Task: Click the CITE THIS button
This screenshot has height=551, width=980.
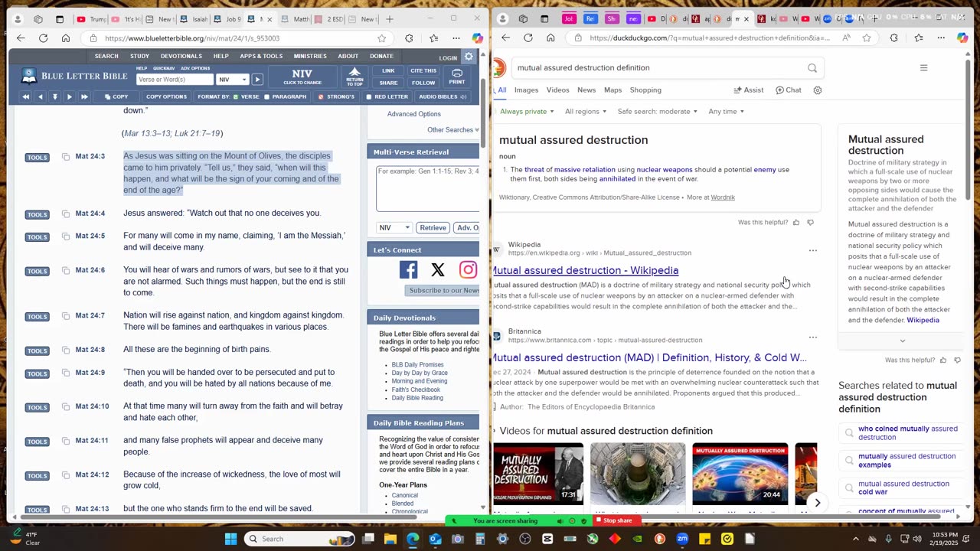Action: [423, 70]
